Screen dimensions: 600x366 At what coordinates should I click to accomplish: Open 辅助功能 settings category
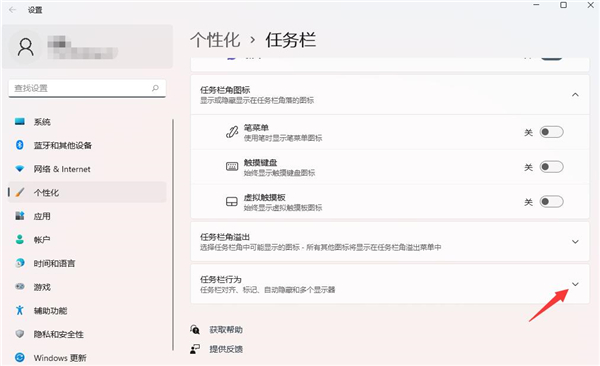tap(87, 310)
